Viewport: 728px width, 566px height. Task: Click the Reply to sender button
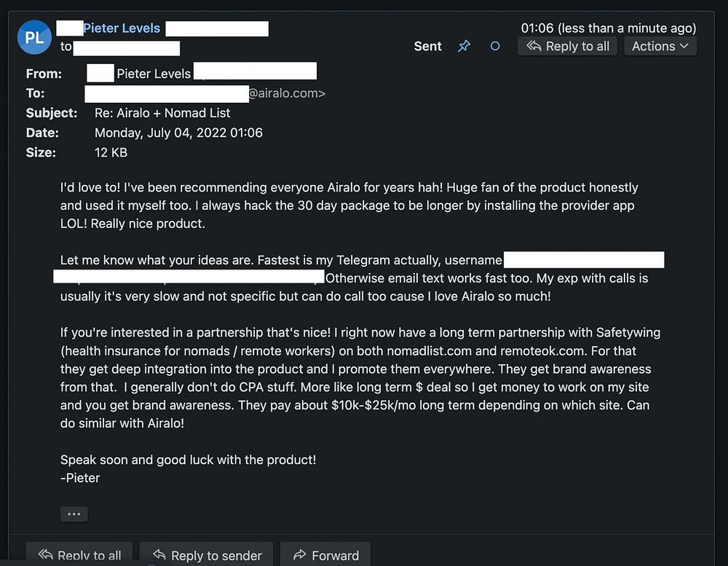(206, 555)
